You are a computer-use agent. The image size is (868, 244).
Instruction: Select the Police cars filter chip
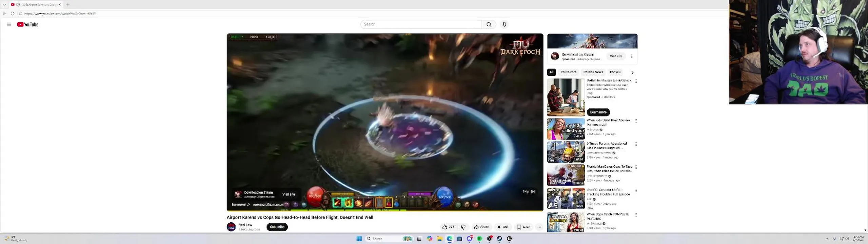click(x=568, y=72)
